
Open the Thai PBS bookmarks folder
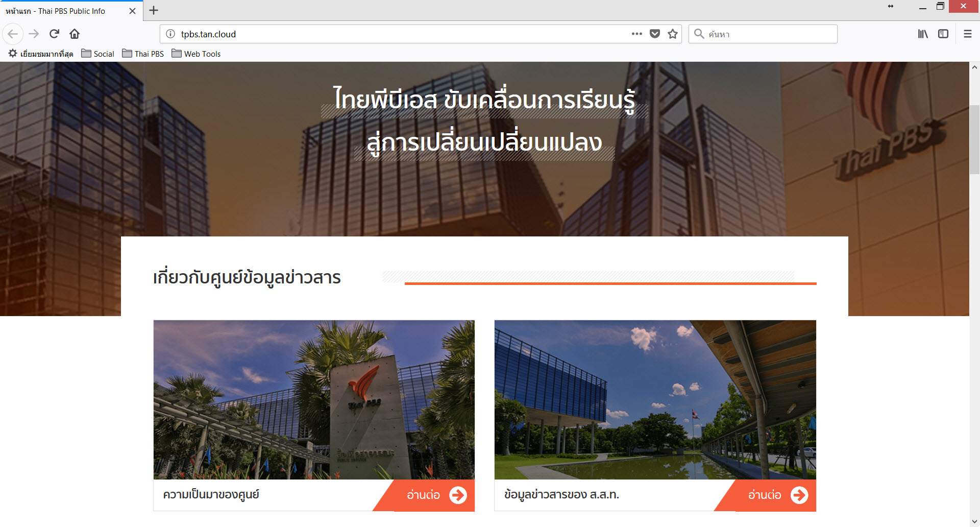[x=143, y=54]
